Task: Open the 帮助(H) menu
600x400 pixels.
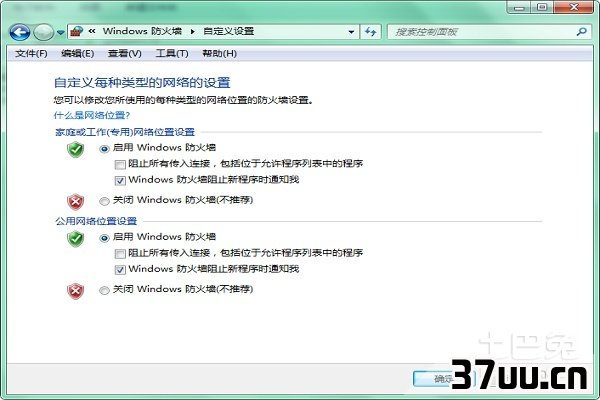Action: click(219, 54)
